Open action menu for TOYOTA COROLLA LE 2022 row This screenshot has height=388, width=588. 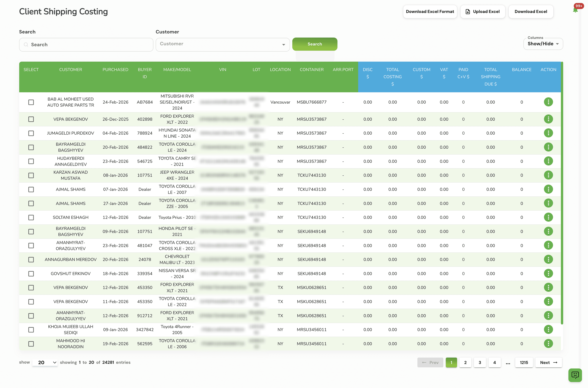[548, 301]
